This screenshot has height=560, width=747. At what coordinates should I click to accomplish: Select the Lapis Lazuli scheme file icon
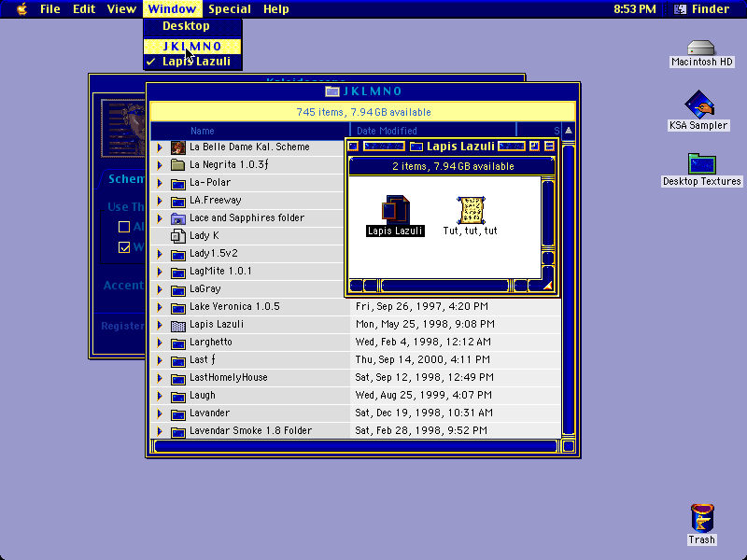[395, 209]
